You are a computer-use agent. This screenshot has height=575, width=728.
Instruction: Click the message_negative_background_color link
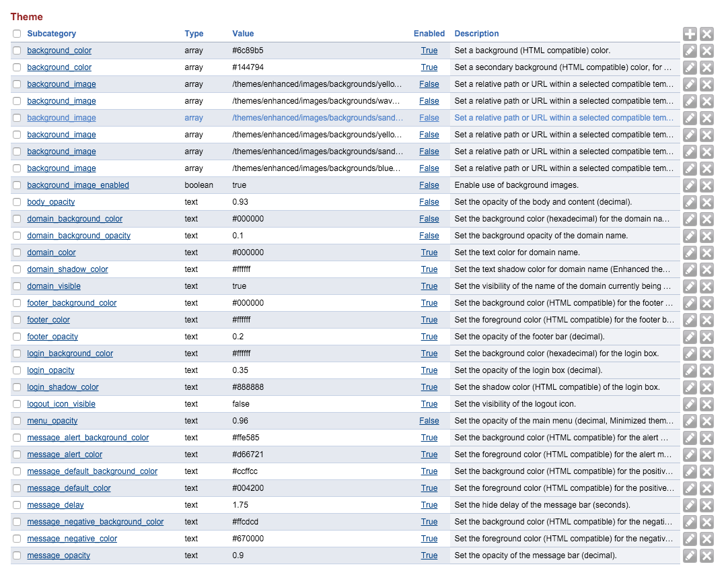(95, 522)
